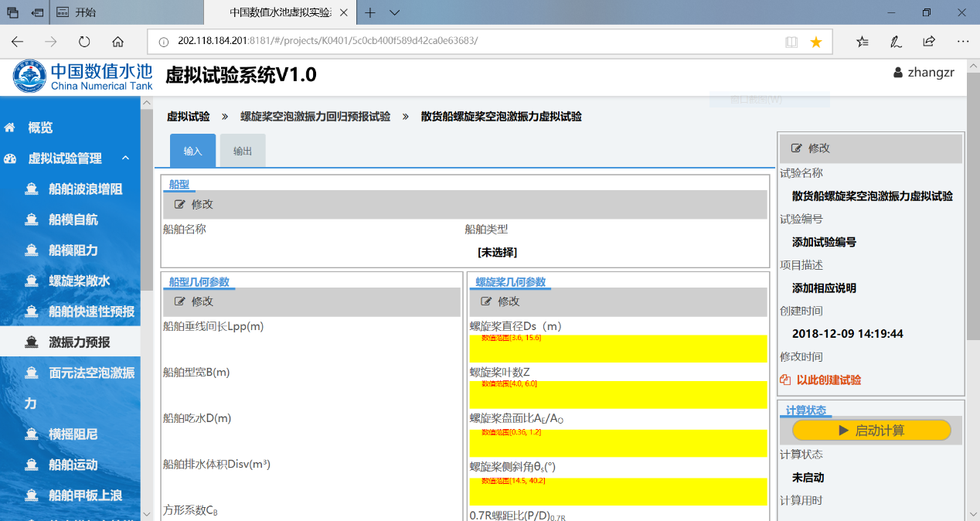Click the browser refresh icon
This screenshot has width=980, height=521.
(84, 42)
